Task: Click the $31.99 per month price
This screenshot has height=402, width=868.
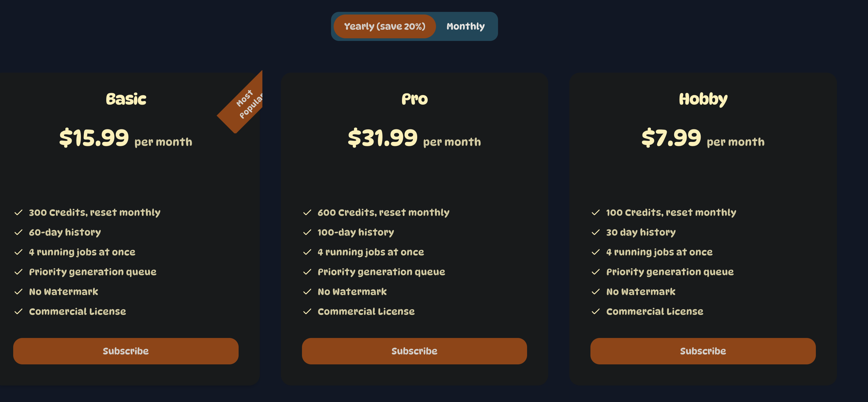Action: pyautogui.click(x=414, y=138)
